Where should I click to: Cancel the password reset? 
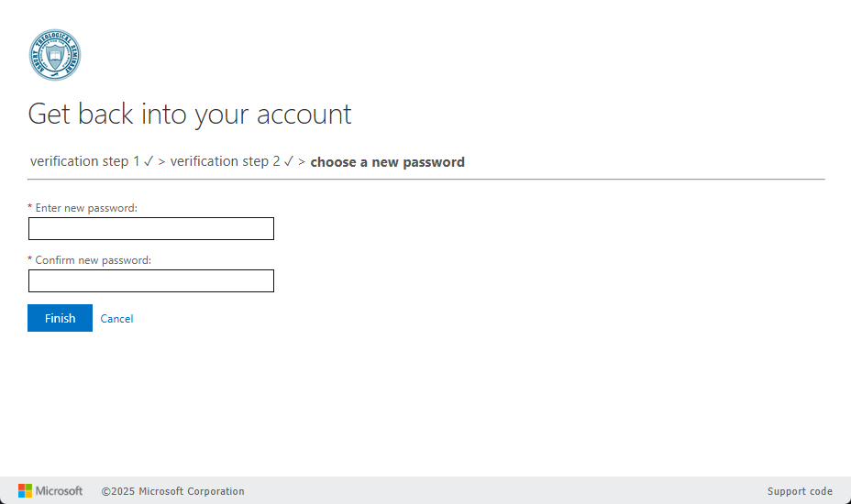(116, 319)
